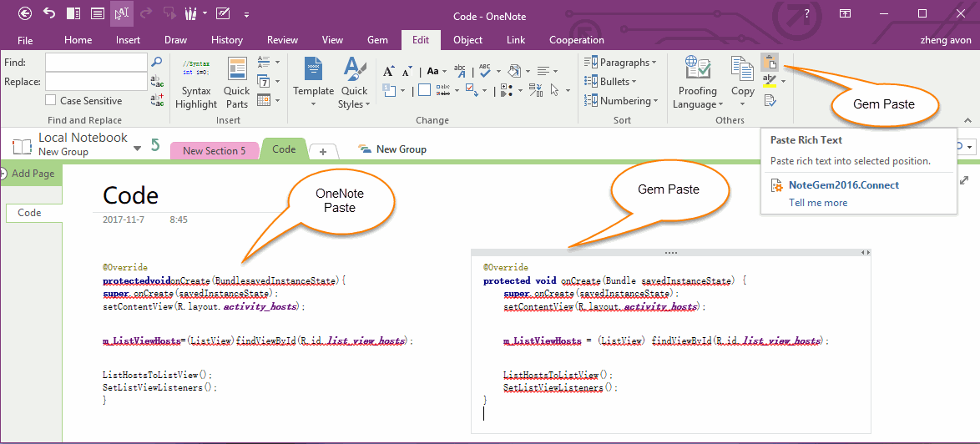
Task: Click the Help question mark icon
Action: point(807,13)
